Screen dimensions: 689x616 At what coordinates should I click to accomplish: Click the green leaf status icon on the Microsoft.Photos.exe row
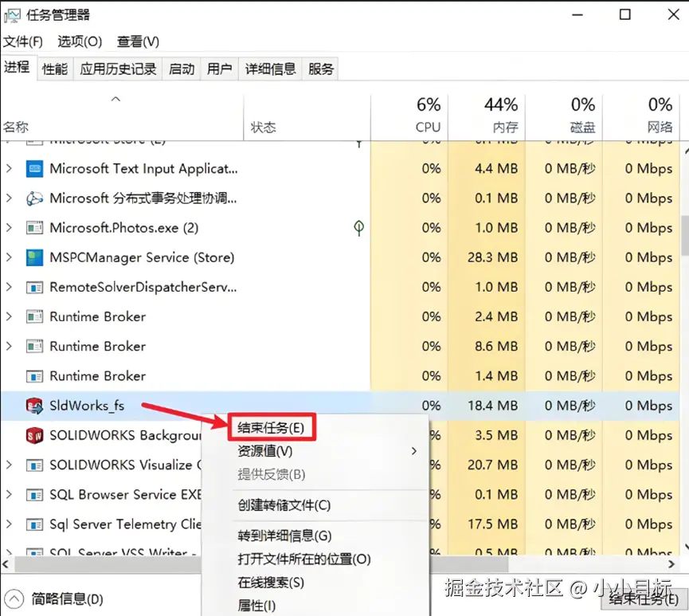click(x=359, y=228)
